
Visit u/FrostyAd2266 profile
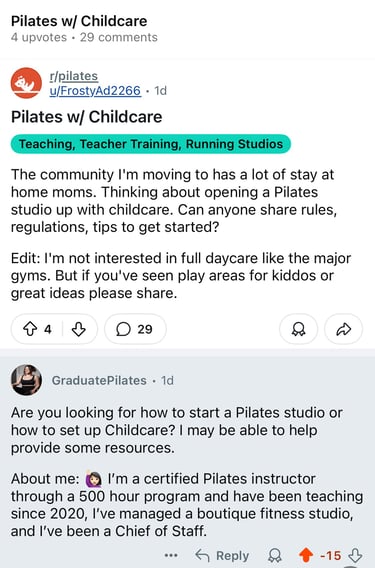click(x=95, y=90)
